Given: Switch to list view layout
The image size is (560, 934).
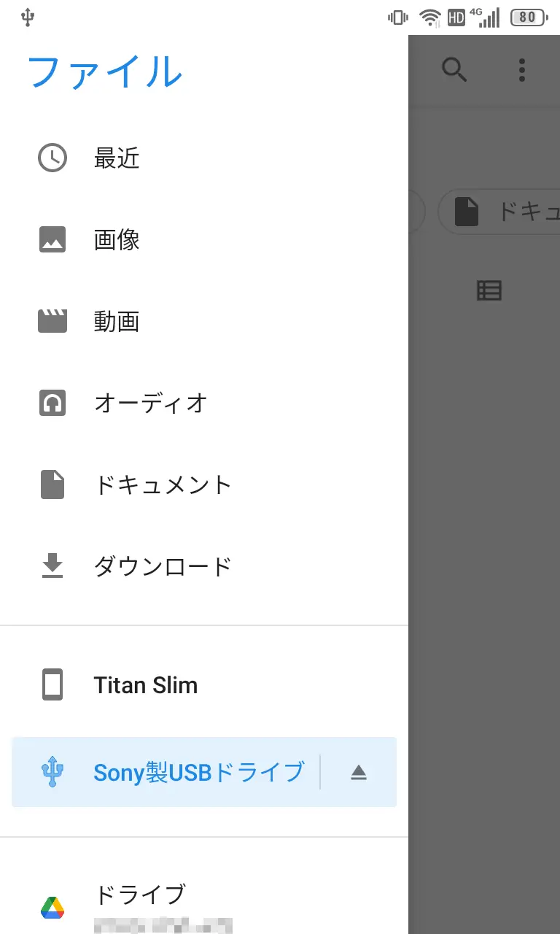Looking at the screenshot, I should [x=489, y=290].
